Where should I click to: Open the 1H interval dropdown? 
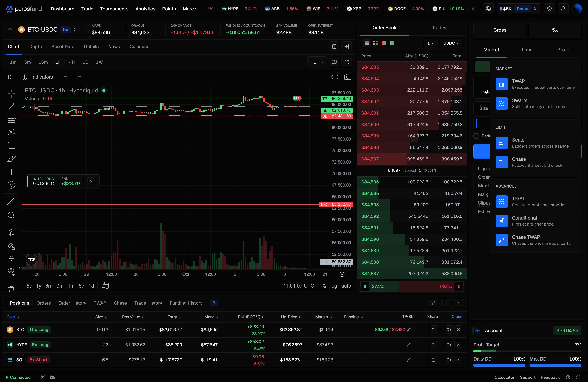(317, 62)
